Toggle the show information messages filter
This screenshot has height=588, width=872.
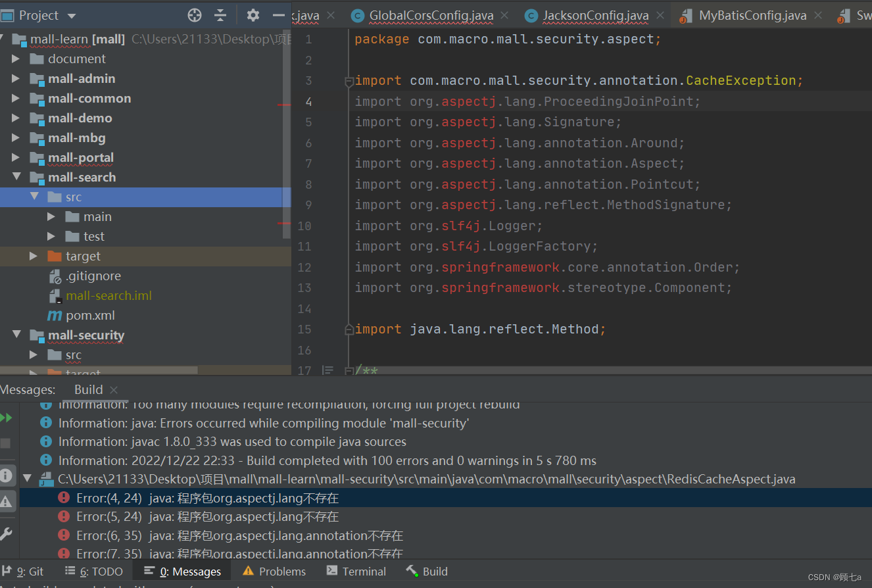click(x=6, y=475)
